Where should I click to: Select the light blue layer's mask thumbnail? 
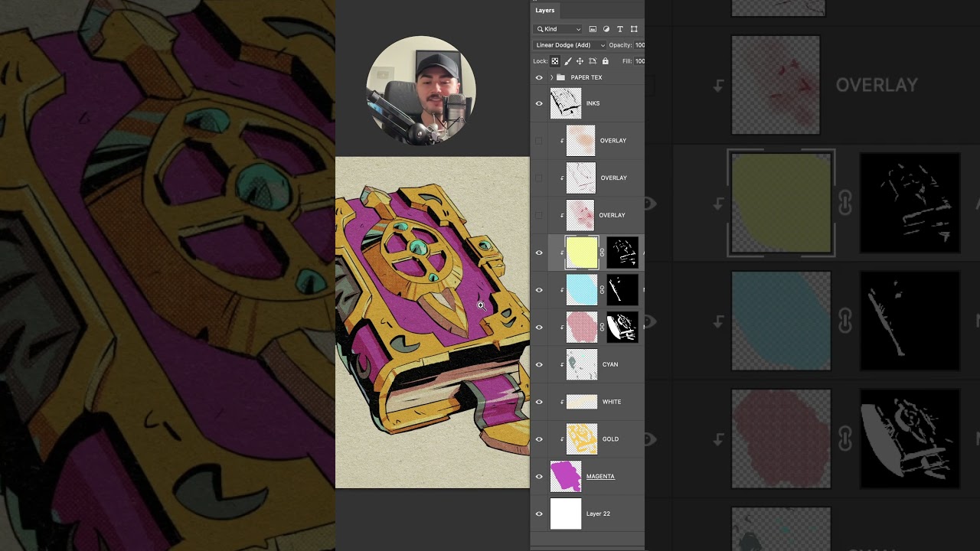pyautogui.click(x=622, y=290)
